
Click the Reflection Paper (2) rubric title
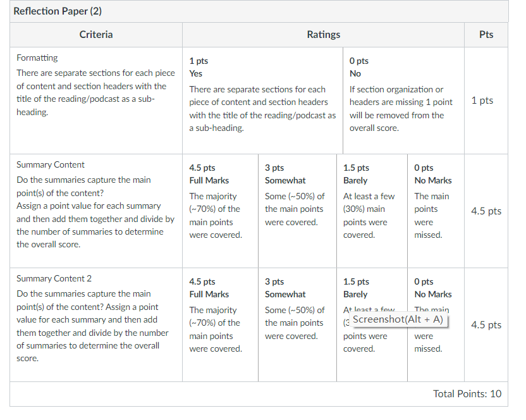58,11
